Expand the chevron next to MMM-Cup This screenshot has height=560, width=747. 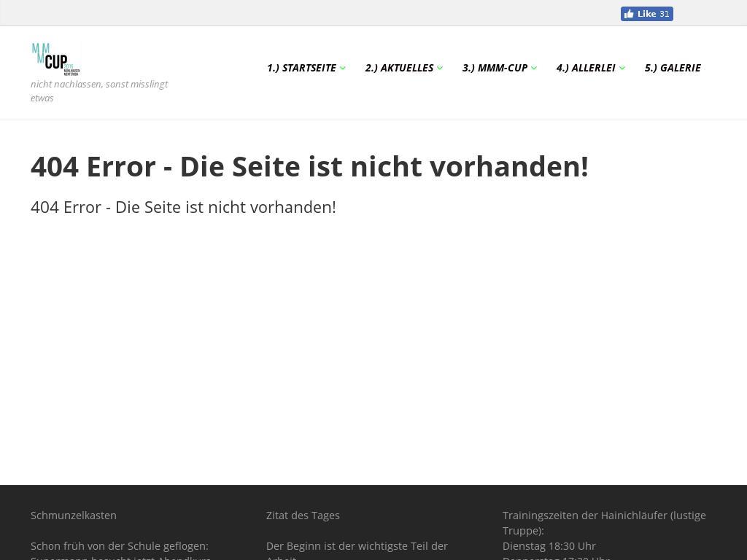(x=533, y=68)
